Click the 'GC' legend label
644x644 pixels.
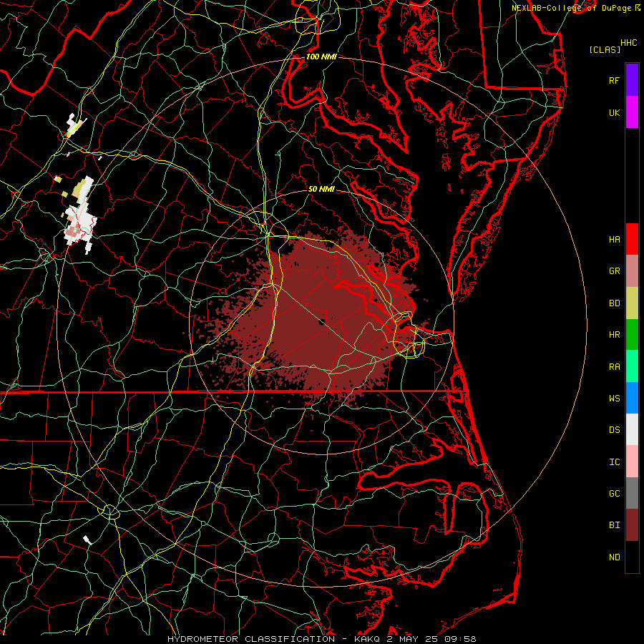click(x=614, y=493)
